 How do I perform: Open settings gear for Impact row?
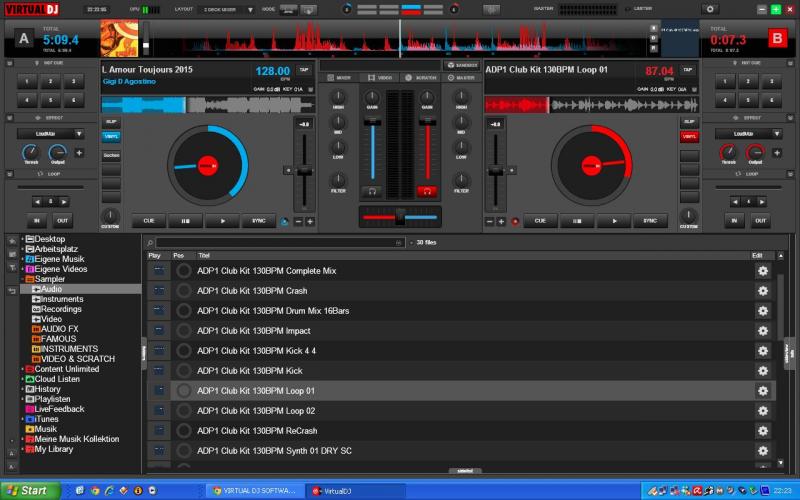[763, 331]
